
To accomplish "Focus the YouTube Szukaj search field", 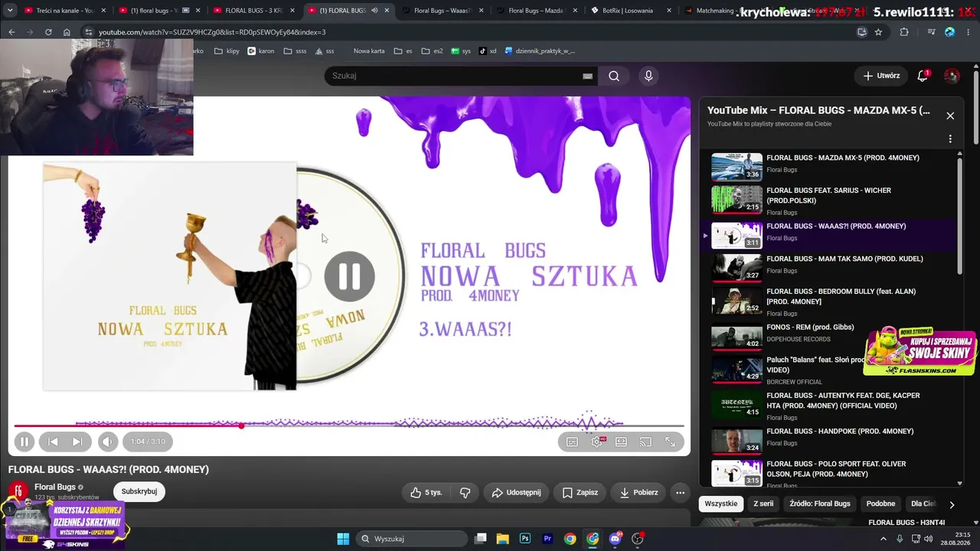I will point(452,76).
